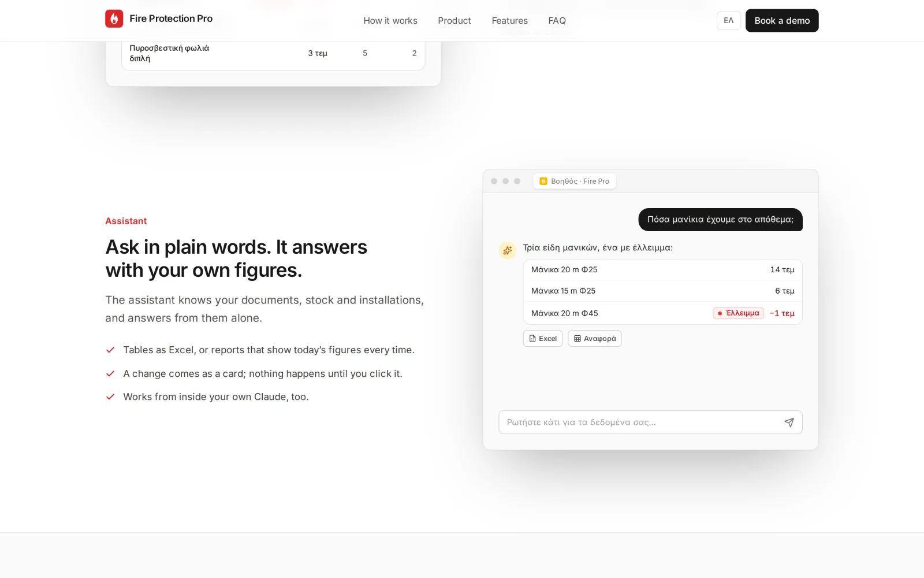Click the Fire Protection Pro flame logo

pos(114,18)
